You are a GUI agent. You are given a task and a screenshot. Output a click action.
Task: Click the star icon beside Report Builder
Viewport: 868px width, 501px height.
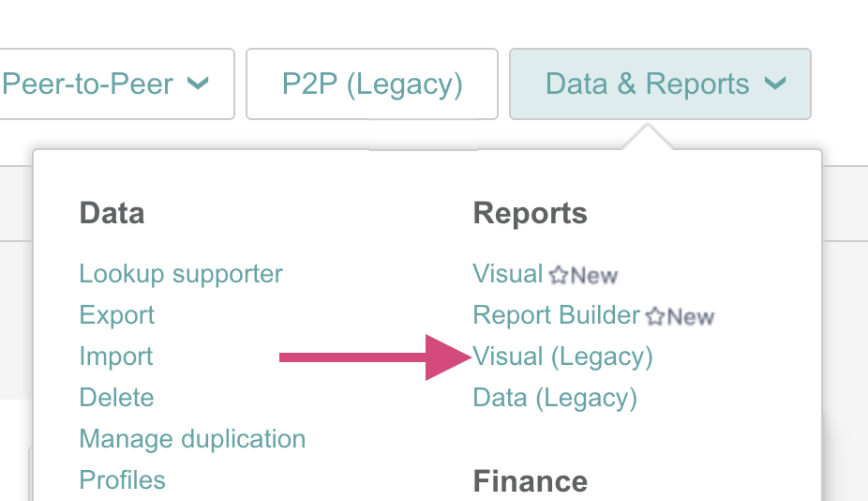pos(655,316)
